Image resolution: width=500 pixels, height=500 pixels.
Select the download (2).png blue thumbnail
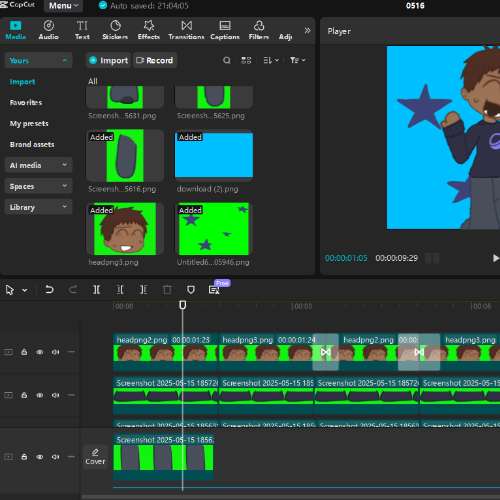214,156
